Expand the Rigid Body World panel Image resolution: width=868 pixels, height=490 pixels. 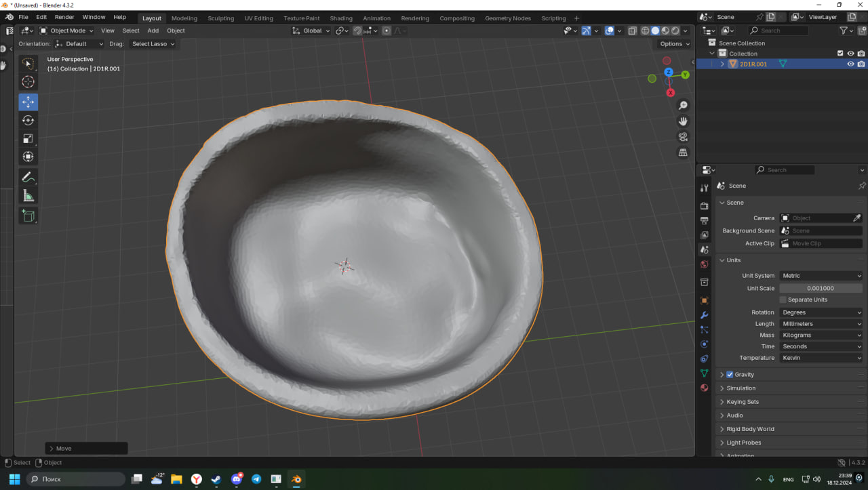tap(750, 429)
